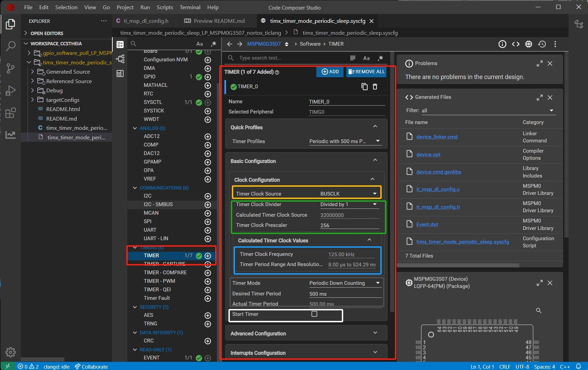This screenshot has width=588, height=370.
Task: Add a TIMER - PWM instance
Action: (x=208, y=281)
